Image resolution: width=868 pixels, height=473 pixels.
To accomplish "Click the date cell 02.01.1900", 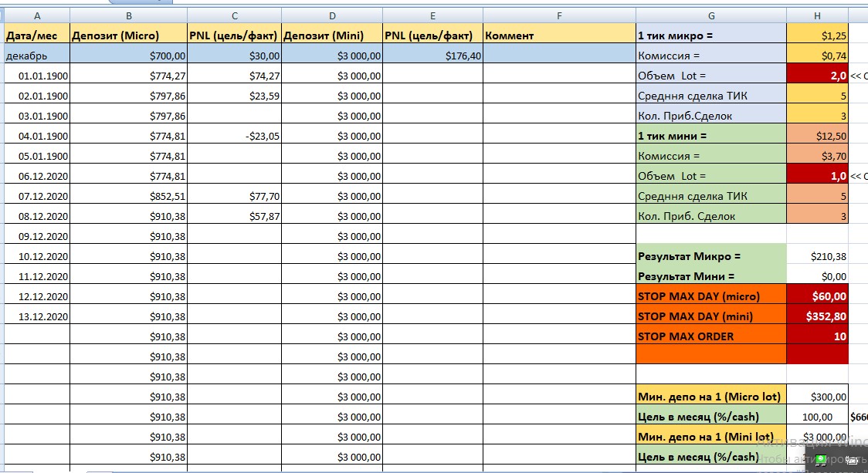I will (x=37, y=93).
